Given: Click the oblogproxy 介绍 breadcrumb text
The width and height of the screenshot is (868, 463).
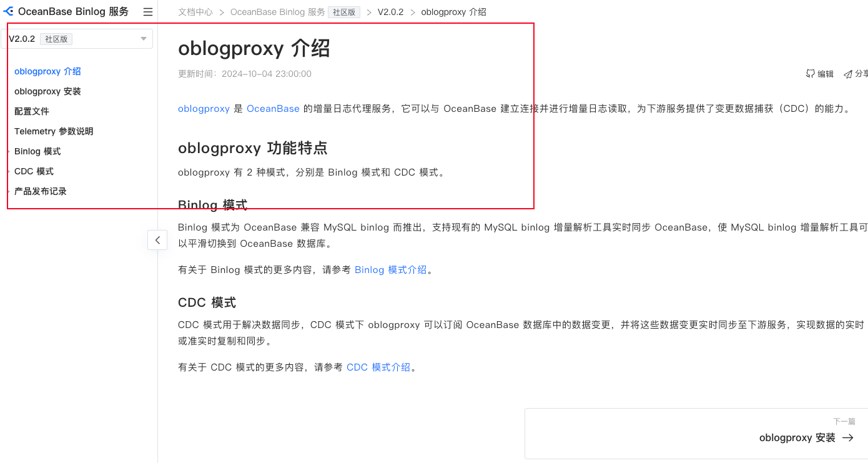Looking at the screenshot, I should pyautogui.click(x=454, y=12).
